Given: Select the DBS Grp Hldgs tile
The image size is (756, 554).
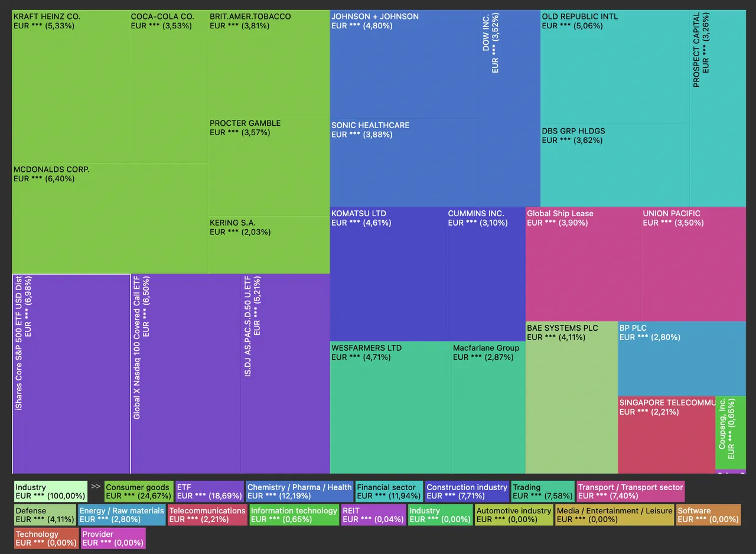Looking at the screenshot, I should click(x=615, y=165).
